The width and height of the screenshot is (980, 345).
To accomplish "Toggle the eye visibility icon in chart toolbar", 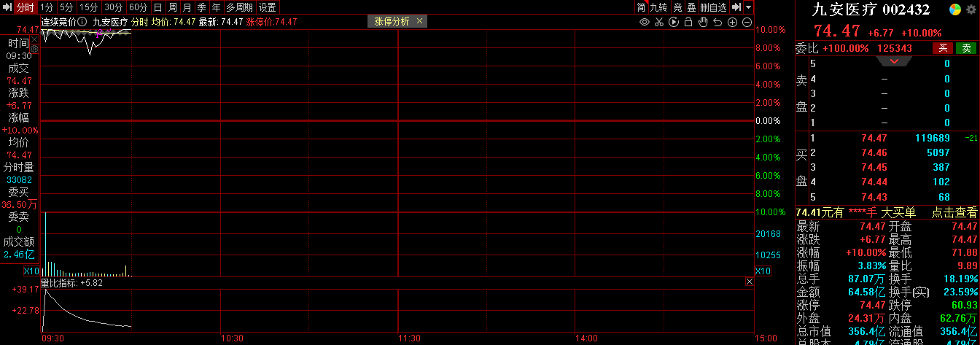I will click(645, 22).
